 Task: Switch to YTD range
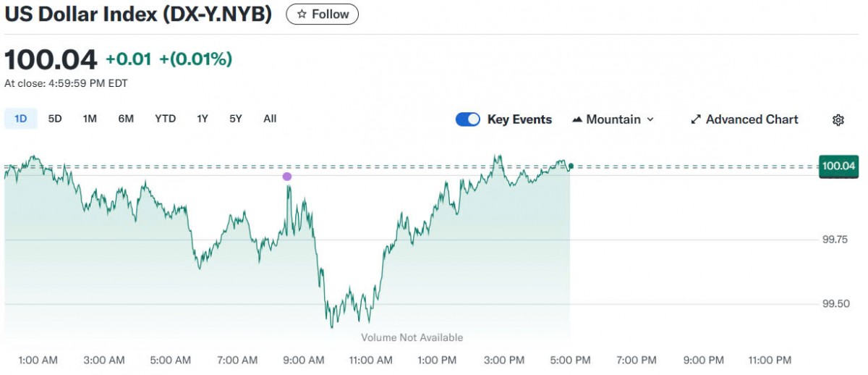click(x=165, y=119)
